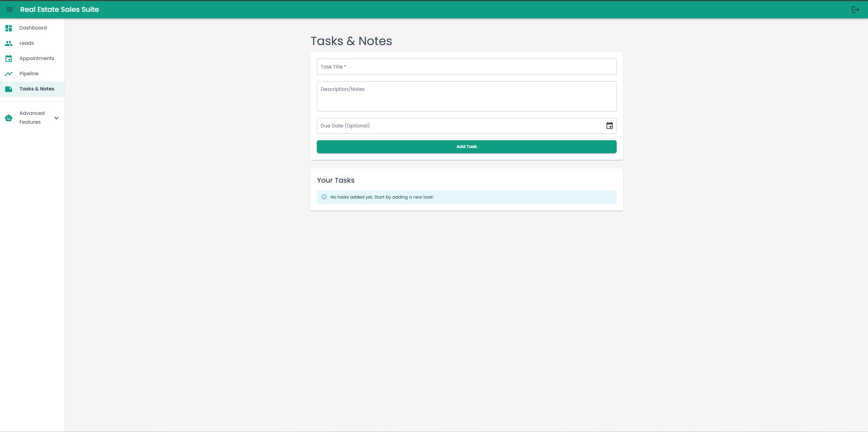Focus the Task Title input field
The width and height of the screenshot is (868, 432).
pos(466,67)
